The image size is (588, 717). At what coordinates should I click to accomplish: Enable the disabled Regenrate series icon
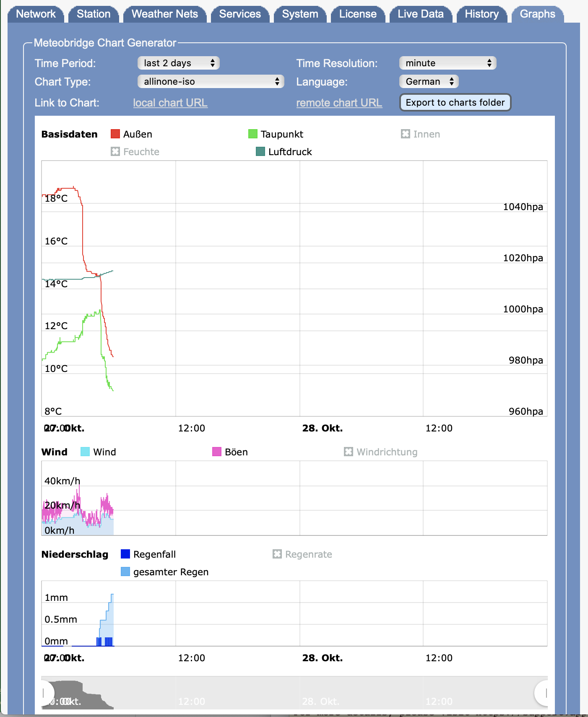[x=277, y=554]
